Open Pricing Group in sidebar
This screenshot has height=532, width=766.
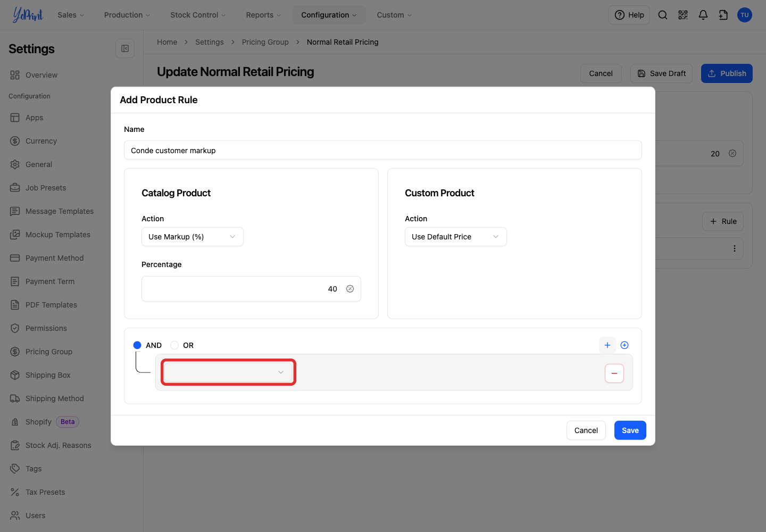(49, 352)
